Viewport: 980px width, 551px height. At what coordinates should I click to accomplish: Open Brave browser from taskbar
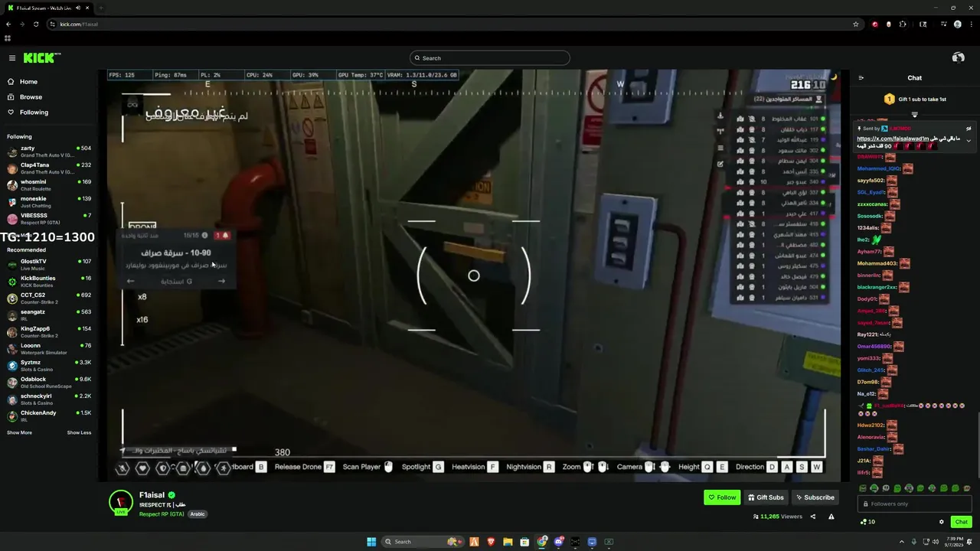[x=491, y=542]
